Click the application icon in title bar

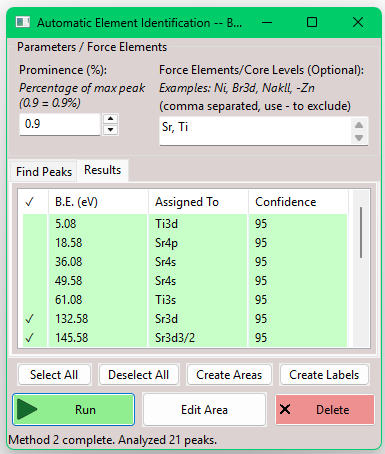coord(23,22)
